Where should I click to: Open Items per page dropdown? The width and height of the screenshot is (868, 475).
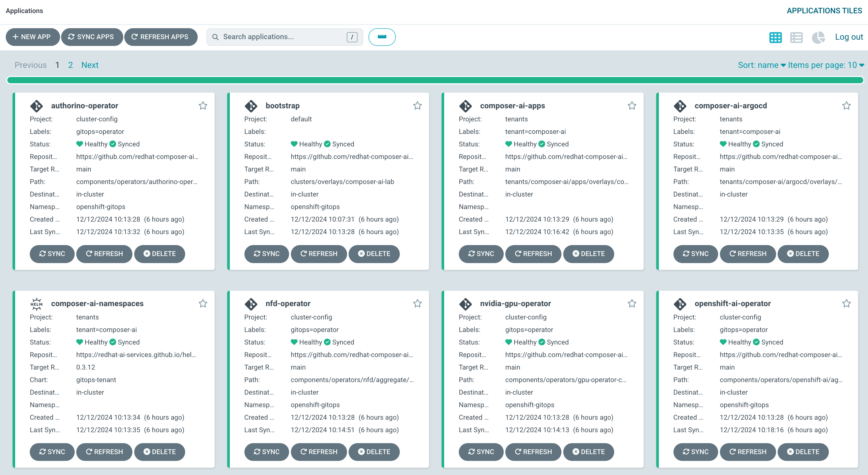825,65
